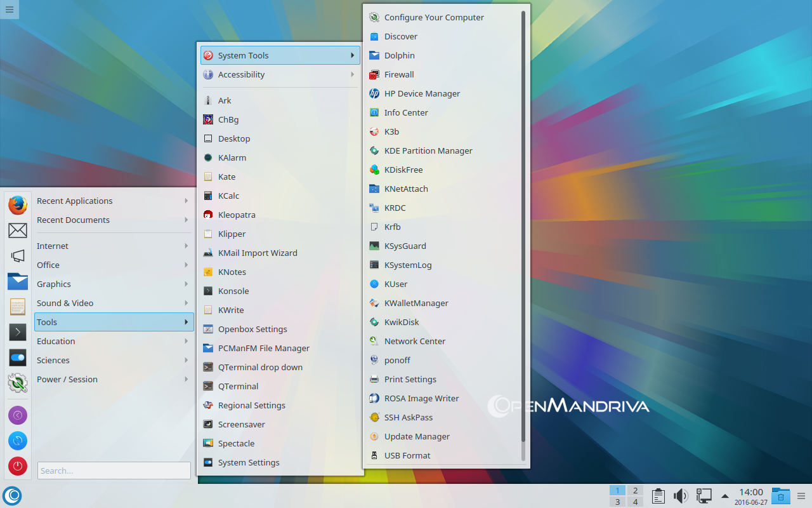Select the System Tools submenu entry
812x508 pixels.
(280, 55)
